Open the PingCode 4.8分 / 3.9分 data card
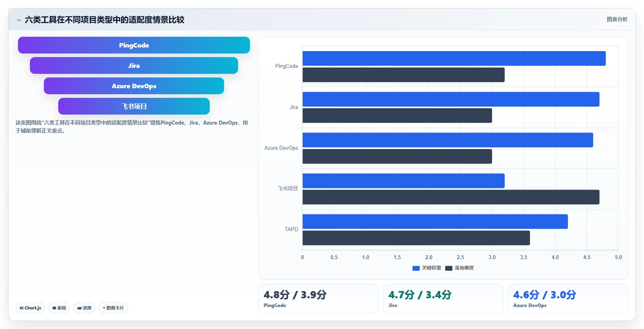Viewport: 644px width, 329px height. pos(318,299)
